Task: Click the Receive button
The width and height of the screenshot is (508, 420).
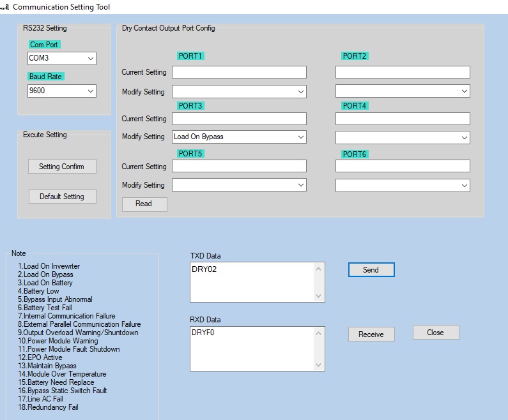Action: pos(371,334)
